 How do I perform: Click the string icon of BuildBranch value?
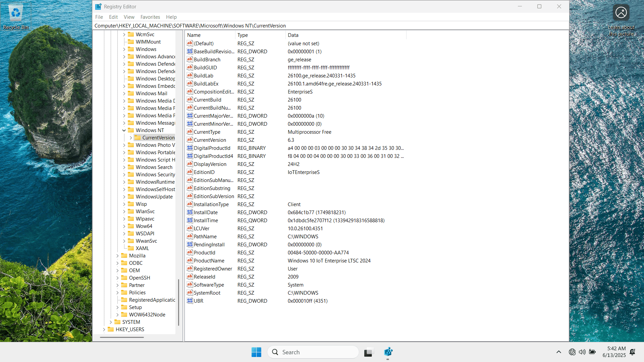(x=190, y=59)
